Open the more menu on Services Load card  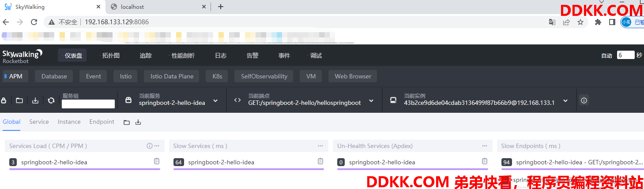[x=157, y=146]
